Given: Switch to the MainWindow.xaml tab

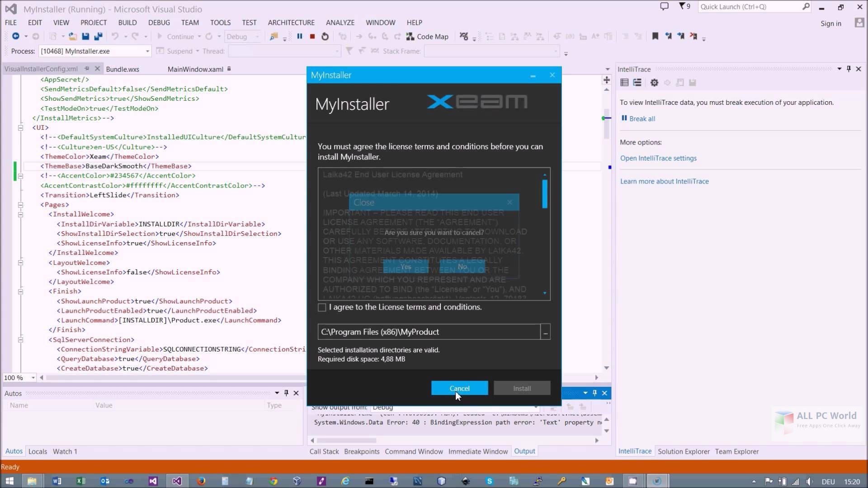Looking at the screenshot, I should [x=195, y=69].
